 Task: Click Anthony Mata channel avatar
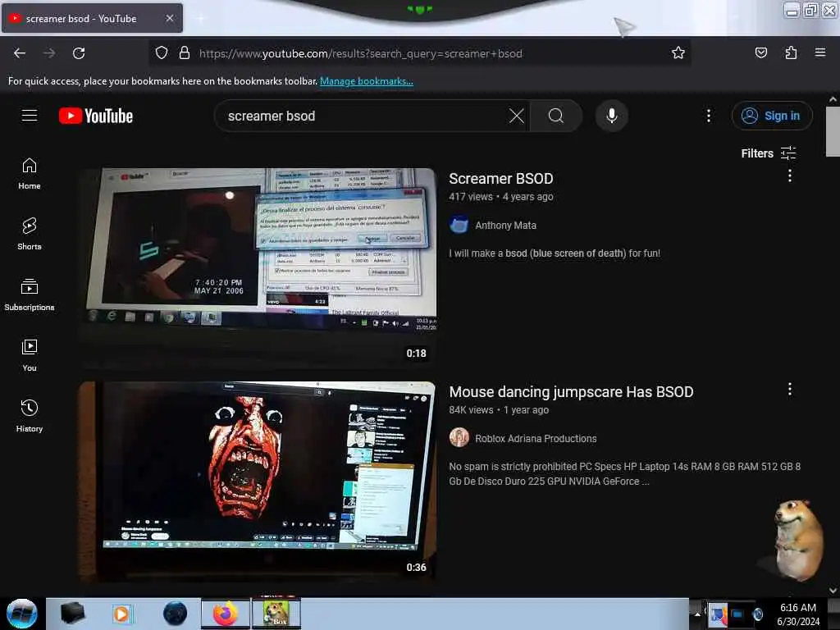pos(459,225)
